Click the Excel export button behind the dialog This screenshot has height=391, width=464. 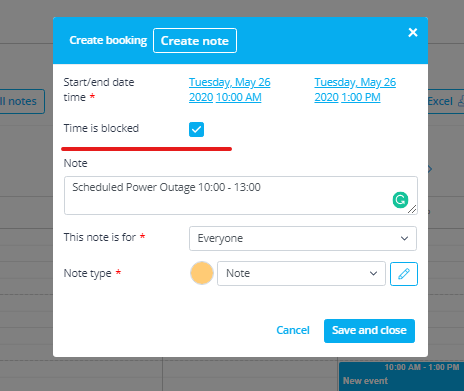446,101
